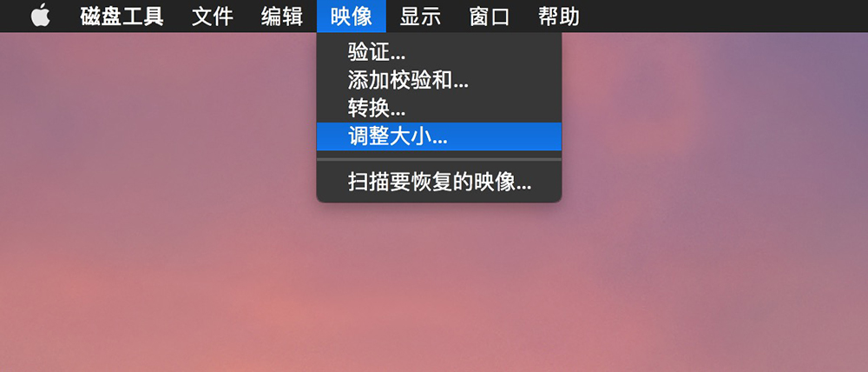This screenshot has width=868, height=372.
Task: Collapse the open 映像 menu title
Action: pos(352,16)
